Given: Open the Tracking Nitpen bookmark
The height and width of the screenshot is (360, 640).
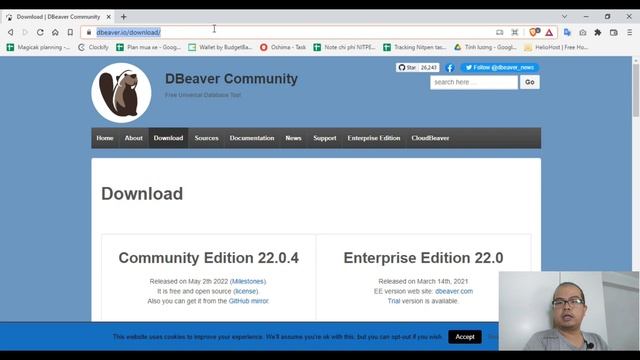Looking at the screenshot, I should tap(415, 47).
